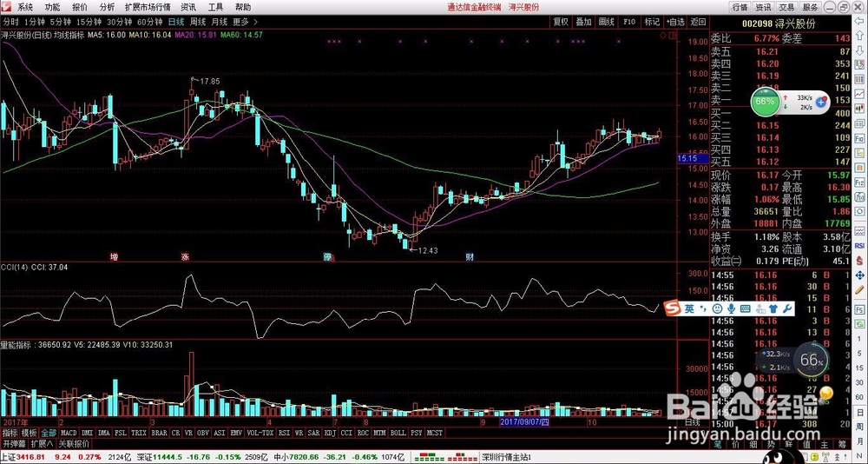Click the 交易 trade button at top right

(x=786, y=7)
